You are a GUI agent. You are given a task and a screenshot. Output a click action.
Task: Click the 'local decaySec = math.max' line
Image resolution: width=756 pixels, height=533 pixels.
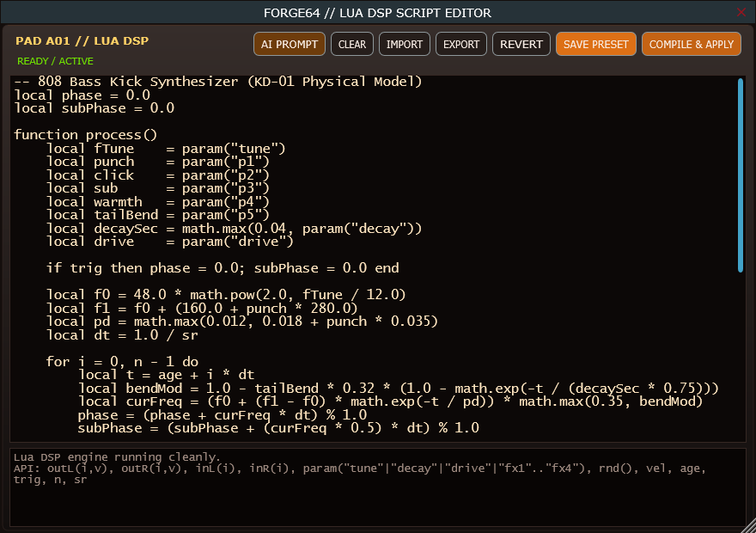click(x=234, y=228)
